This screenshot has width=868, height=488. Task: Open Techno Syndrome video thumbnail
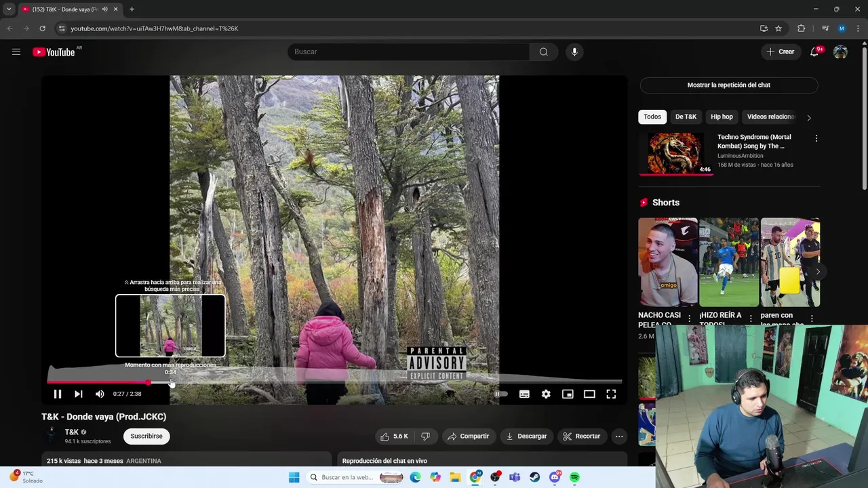675,154
